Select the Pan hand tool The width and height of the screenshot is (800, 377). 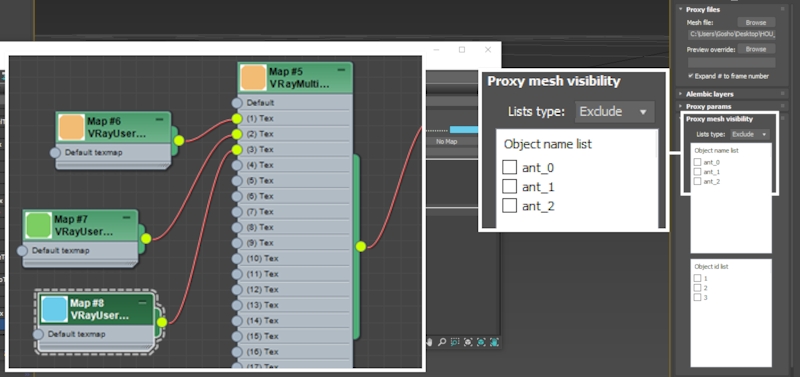430,342
